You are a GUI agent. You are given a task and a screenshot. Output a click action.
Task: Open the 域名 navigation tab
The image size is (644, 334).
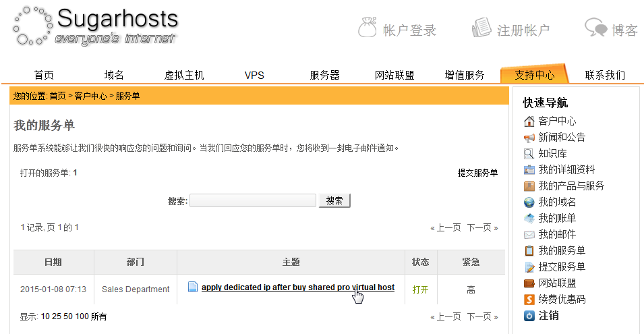[x=114, y=75]
